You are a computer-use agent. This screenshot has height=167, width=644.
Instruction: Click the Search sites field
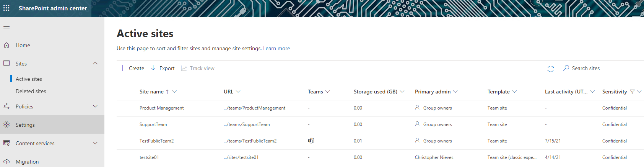(x=585, y=68)
